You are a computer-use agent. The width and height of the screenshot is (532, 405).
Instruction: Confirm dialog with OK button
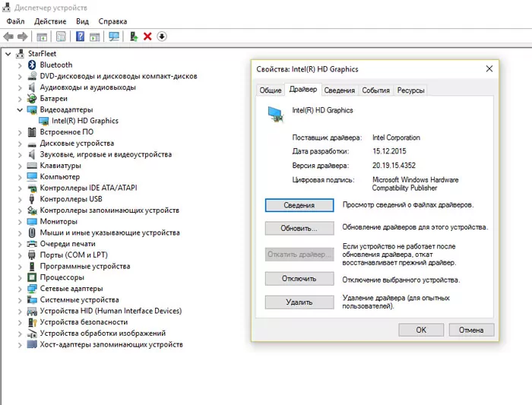(421, 330)
